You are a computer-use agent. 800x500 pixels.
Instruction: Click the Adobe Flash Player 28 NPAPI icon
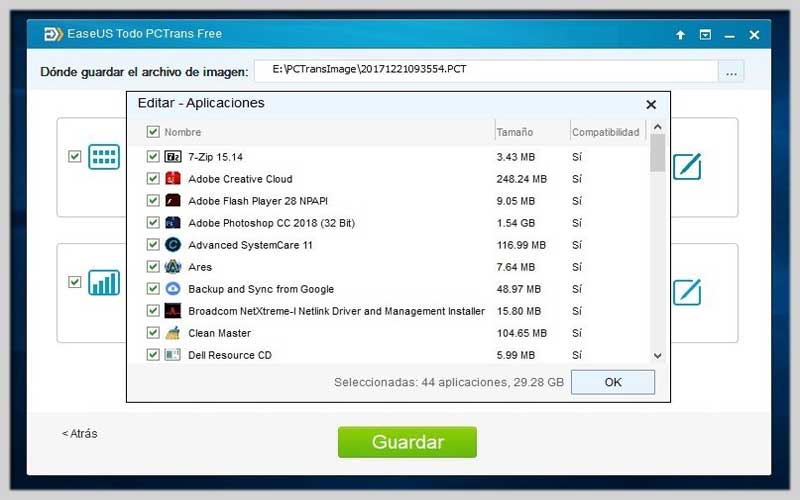tap(173, 201)
